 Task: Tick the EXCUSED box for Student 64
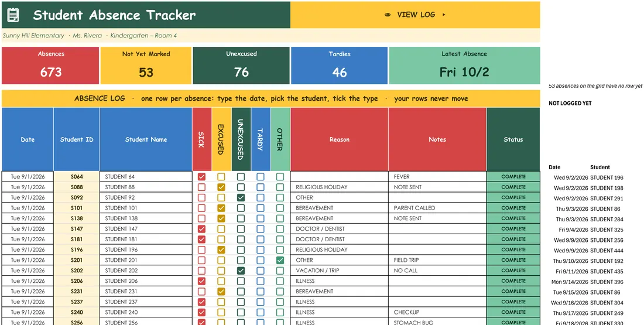point(221,177)
